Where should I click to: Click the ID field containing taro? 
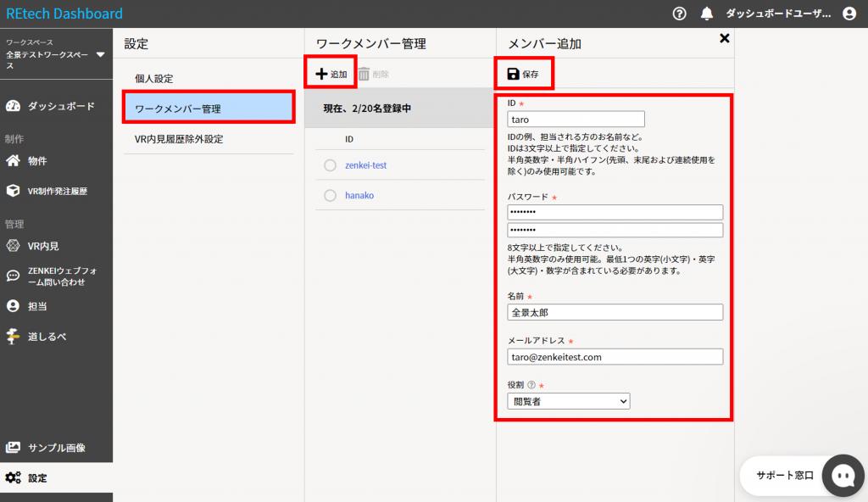(x=576, y=119)
